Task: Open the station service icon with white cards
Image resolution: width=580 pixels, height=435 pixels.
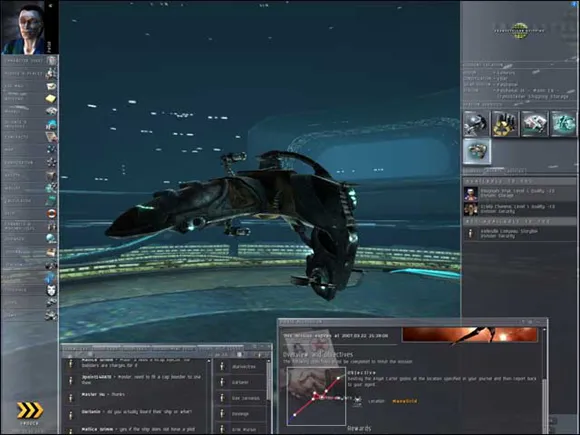Action: pos(535,124)
